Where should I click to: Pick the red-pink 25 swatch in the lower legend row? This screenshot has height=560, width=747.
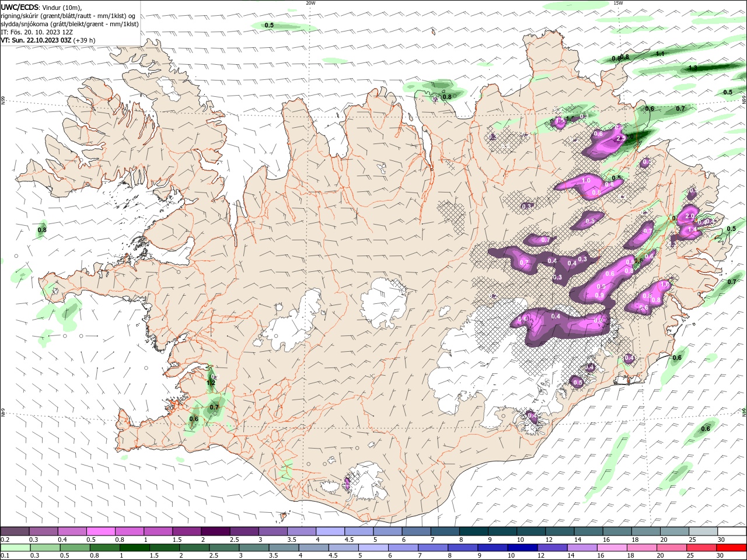(701, 548)
